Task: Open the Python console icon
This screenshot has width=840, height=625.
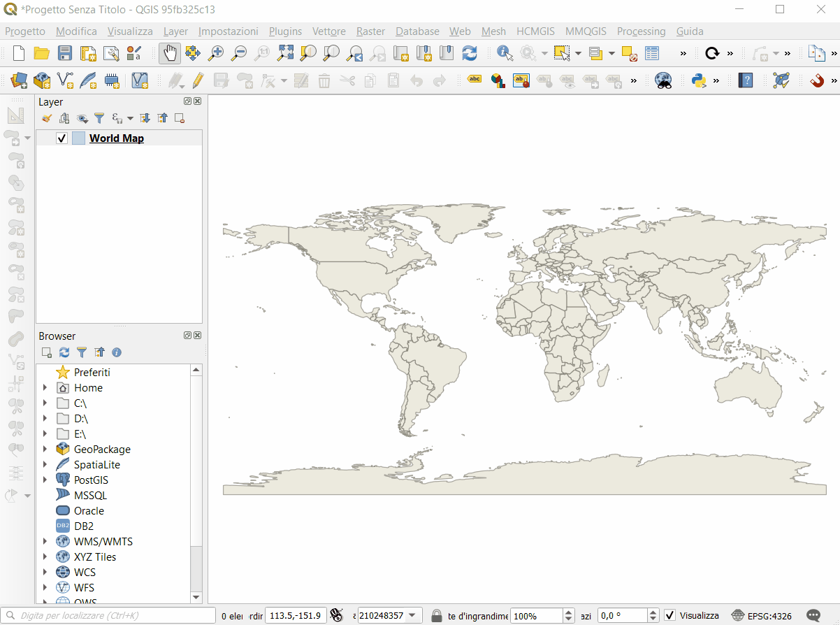Action: point(698,80)
